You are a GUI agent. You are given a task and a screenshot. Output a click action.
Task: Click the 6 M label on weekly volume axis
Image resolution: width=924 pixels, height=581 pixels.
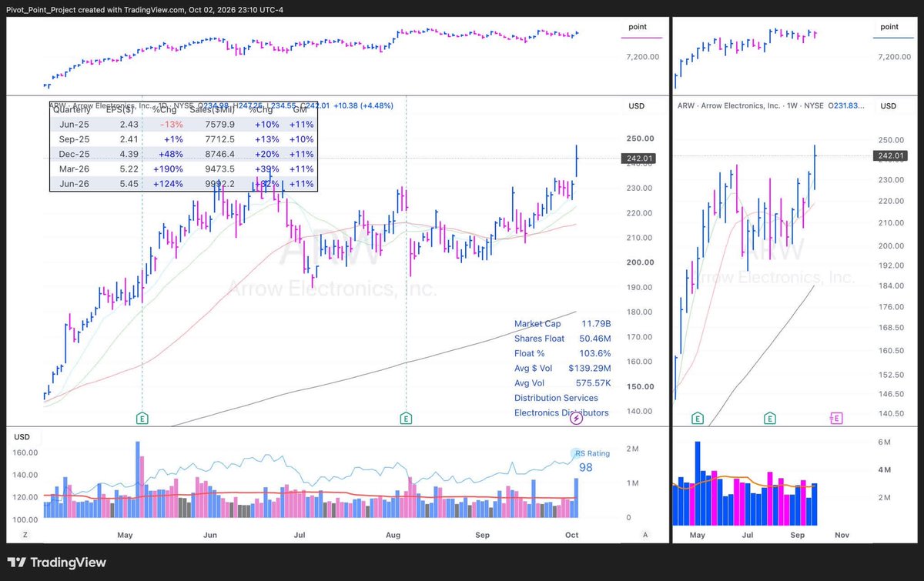click(x=884, y=442)
